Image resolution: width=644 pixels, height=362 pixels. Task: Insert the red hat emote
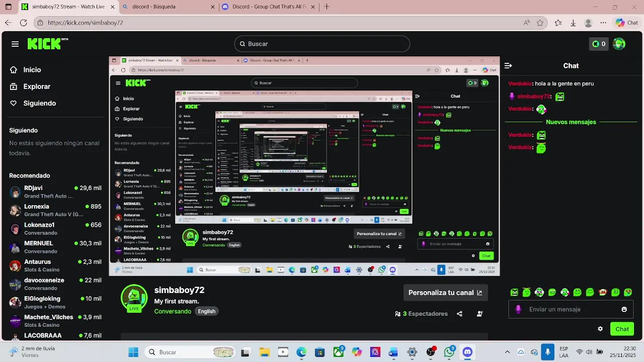pyautogui.click(x=603, y=292)
